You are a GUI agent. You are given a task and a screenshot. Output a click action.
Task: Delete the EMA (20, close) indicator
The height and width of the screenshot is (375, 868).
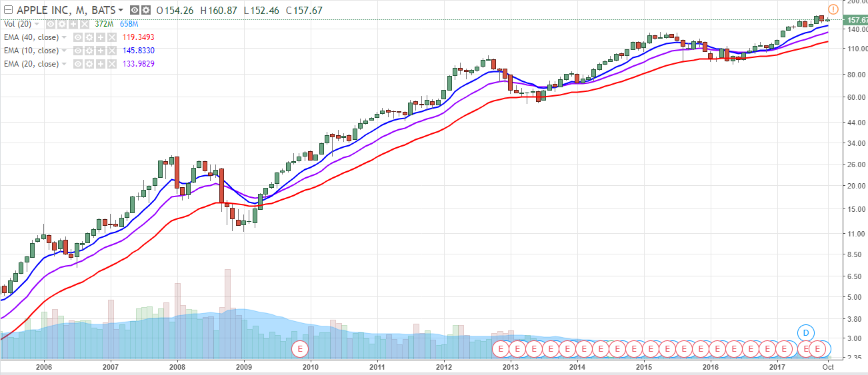click(111, 64)
